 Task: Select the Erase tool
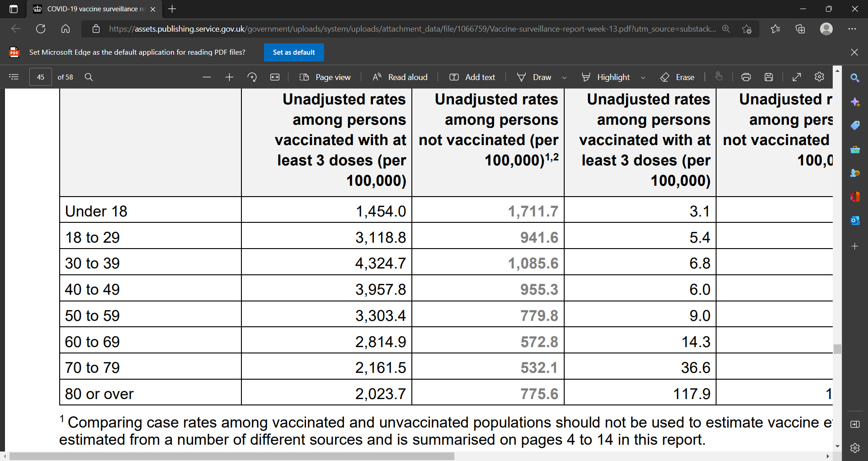coord(677,77)
